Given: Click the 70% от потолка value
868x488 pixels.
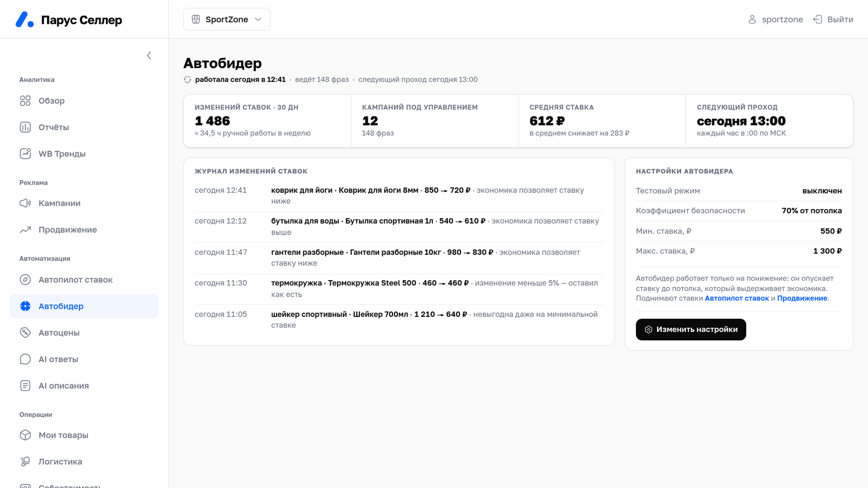Looking at the screenshot, I should [812, 211].
